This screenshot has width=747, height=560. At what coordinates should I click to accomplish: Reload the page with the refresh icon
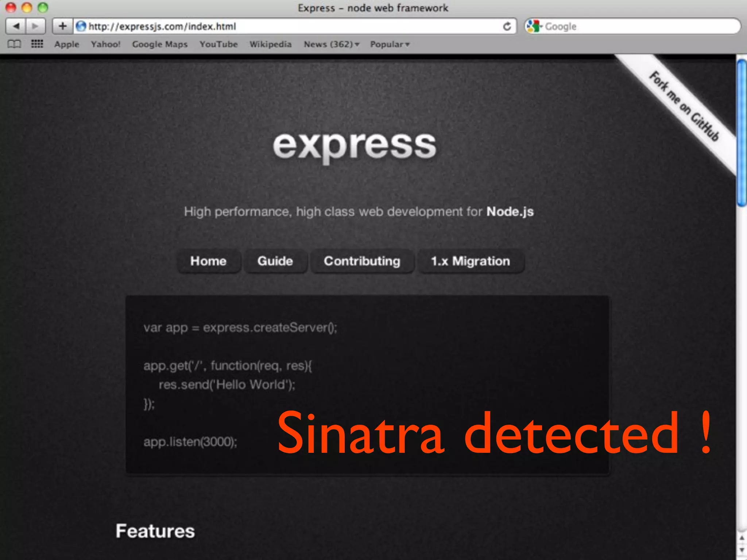coord(507,26)
